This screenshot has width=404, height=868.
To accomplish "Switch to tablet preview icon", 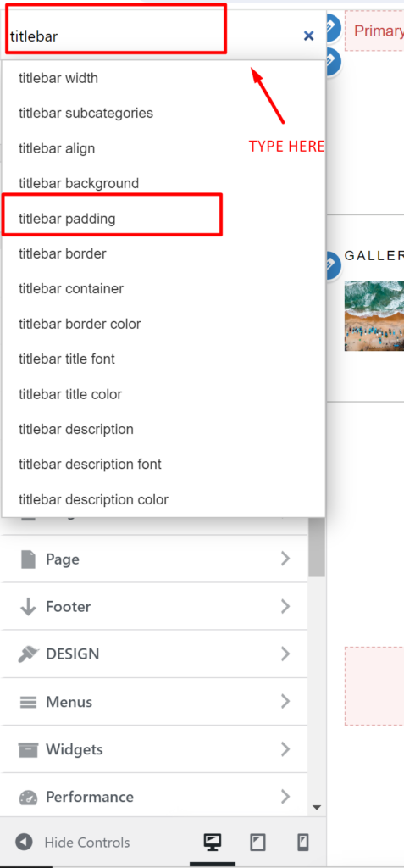I will tap(257, 843).
